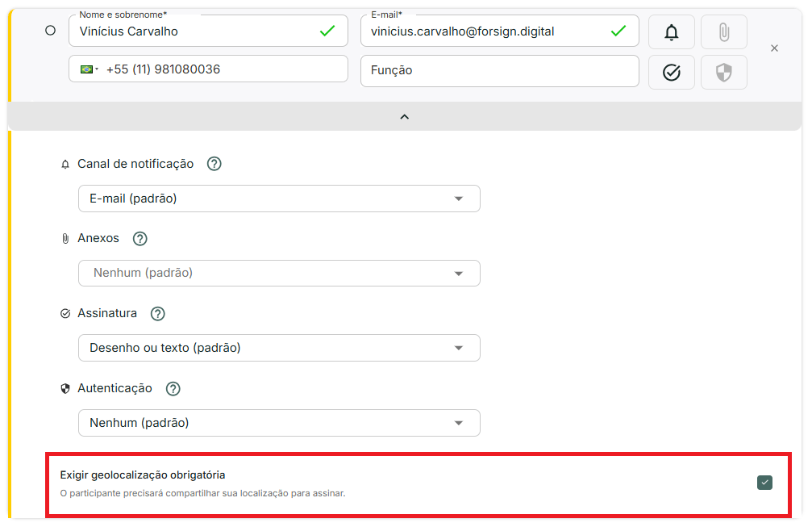The image size is (812, 527).
Task: Open help icon next to Anexos
Action: tap(140, 239)
